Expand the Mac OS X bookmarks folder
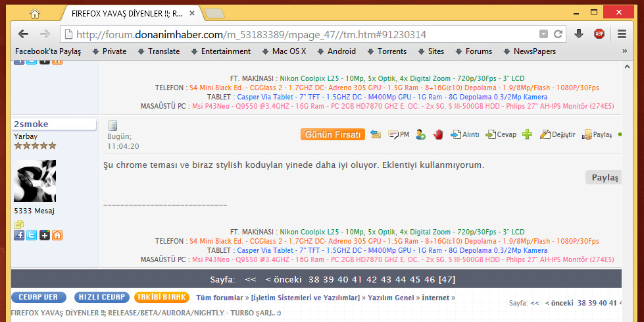The image size is (644, 322). (x=284, y=51)
